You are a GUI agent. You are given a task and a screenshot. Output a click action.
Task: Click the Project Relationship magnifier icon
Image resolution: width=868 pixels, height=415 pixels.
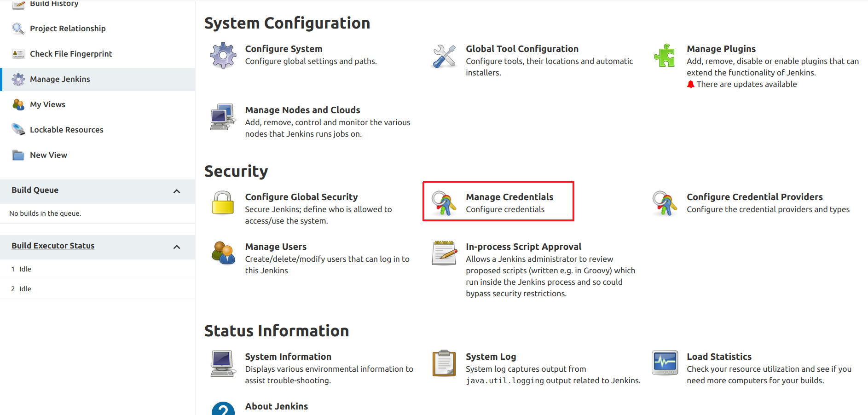click(18, 29)
